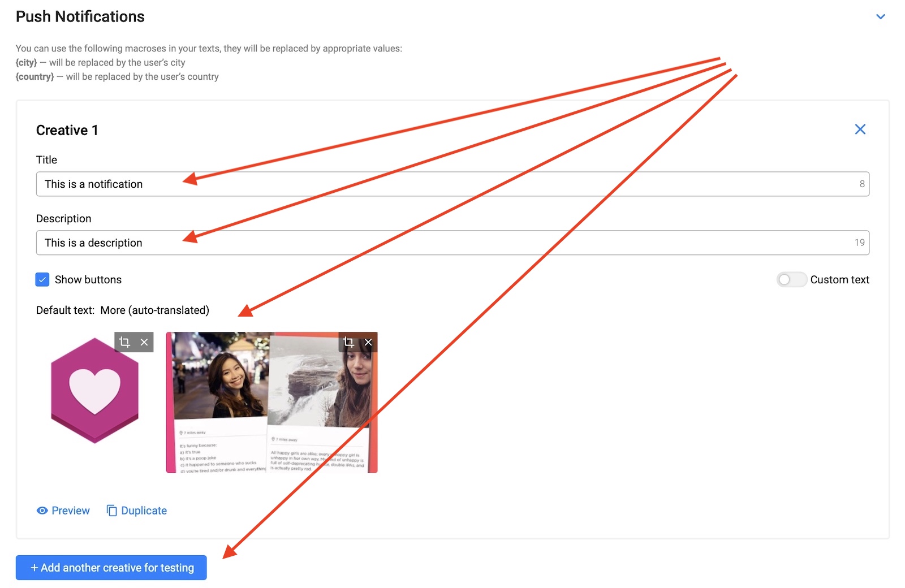Crop the heart hexagon icon image
Screen dimensions: 905x588
click(125, 342)
